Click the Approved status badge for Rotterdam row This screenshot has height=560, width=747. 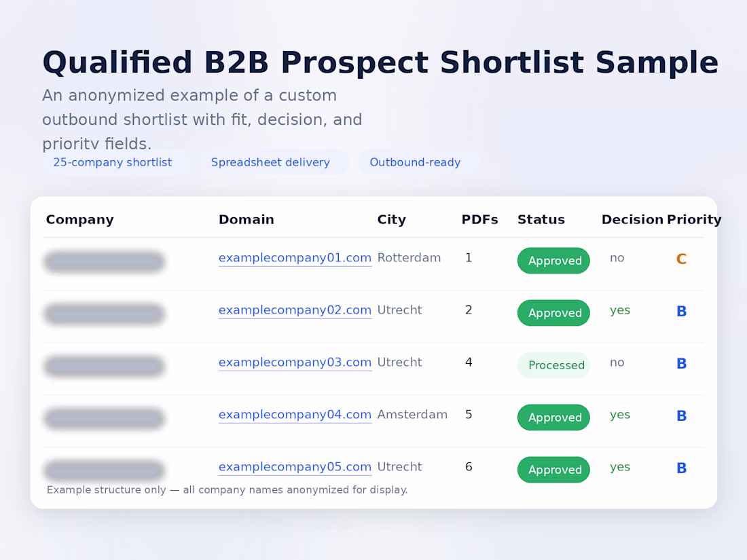(x=553, y=261)
